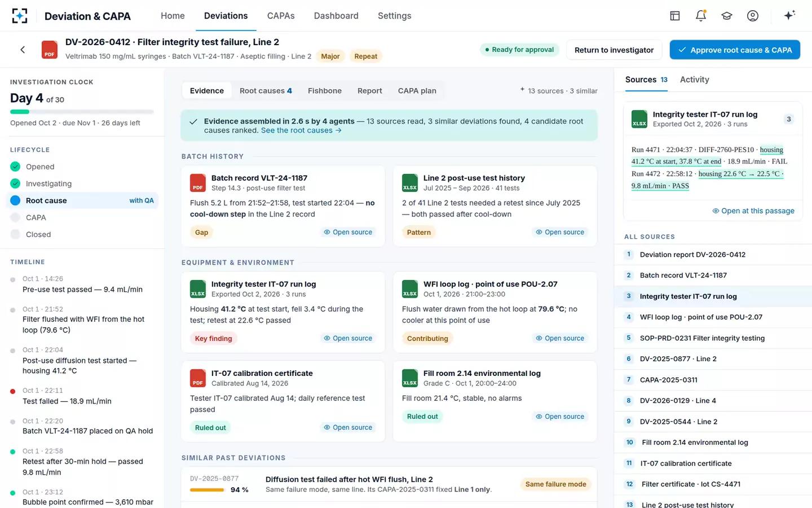Select the Root cause lifecycle step
Viewport: 812px width, 508px height.
pyautogui.click(x=82, y=200)
